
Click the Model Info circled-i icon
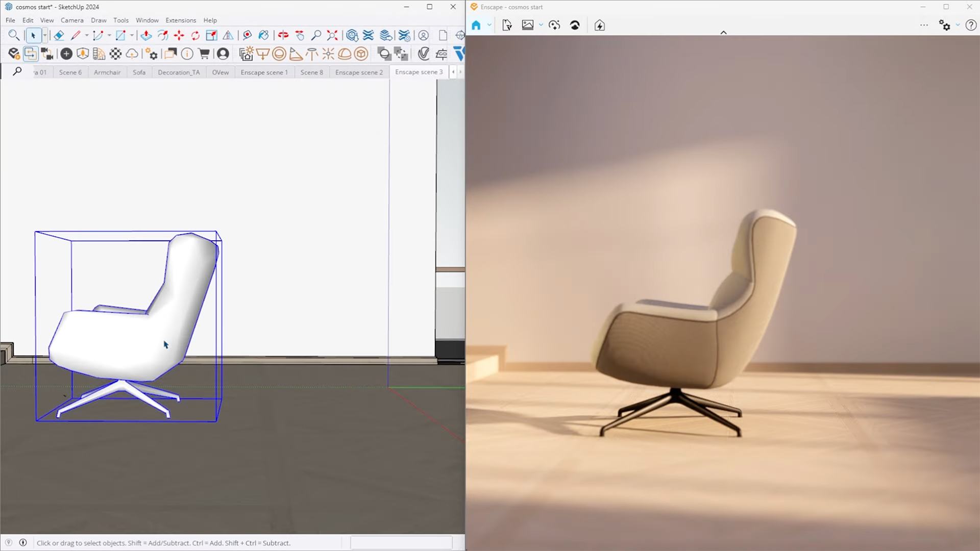click(x=187, y=54)
